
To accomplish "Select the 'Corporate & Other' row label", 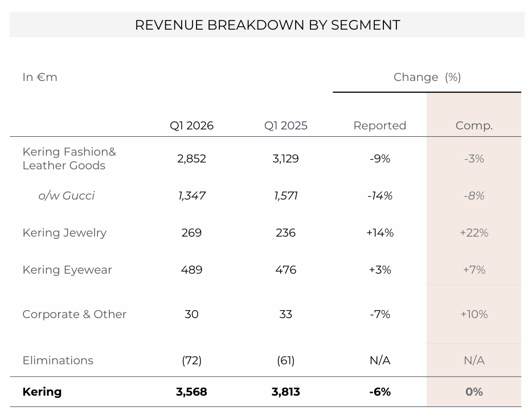I will 74,314.
